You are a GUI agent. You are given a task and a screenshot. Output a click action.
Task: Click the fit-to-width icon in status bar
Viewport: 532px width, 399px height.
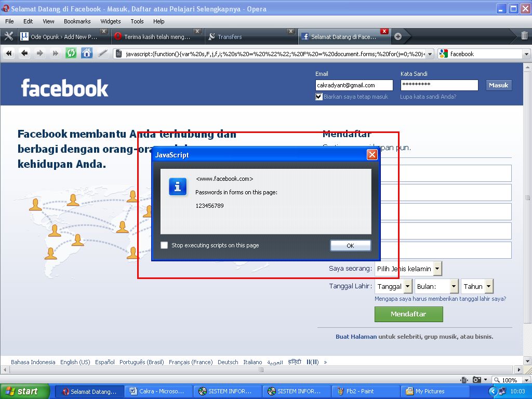click(x=464, y=380)
